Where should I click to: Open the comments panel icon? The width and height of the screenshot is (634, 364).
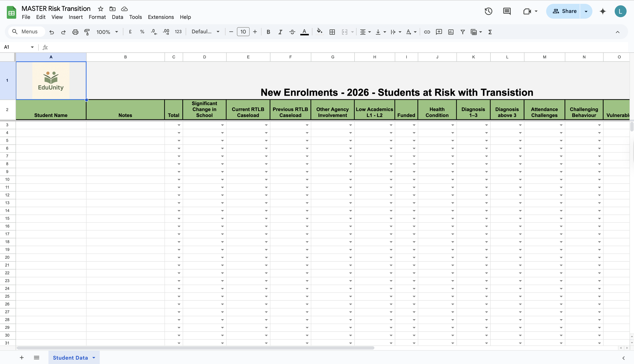coord(507,11)
